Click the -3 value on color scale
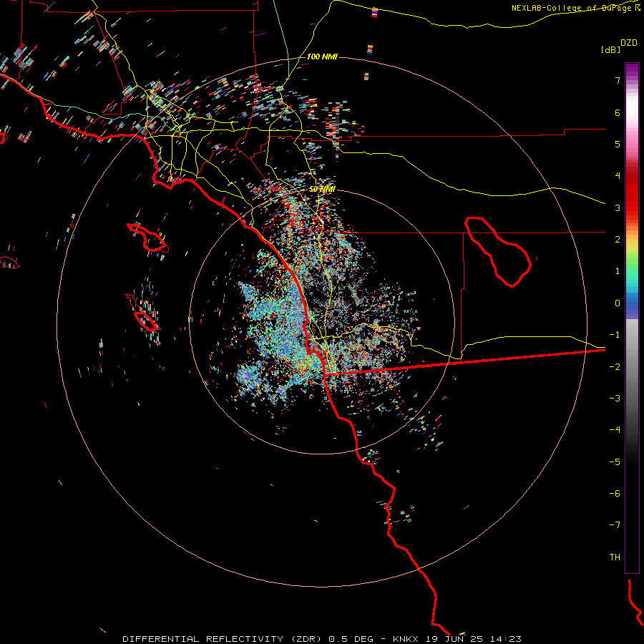Screen dimensions: 644x644 [x=615, y=398]
